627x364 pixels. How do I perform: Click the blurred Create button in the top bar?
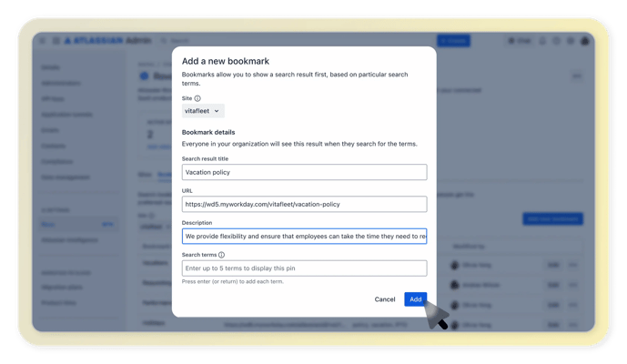tap(453, 41)
